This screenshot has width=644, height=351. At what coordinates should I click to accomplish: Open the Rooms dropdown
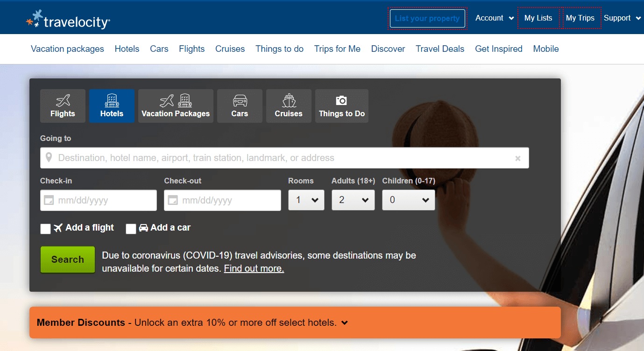coord(306,200)
